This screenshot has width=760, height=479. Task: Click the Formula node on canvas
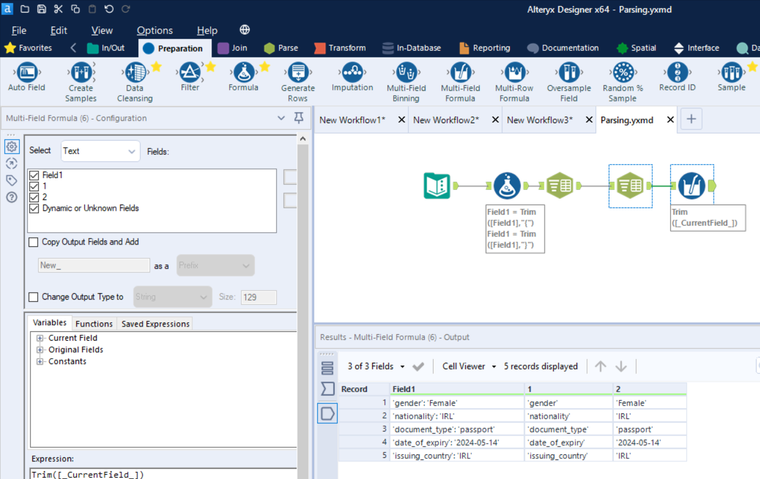(x=507, y=186)
